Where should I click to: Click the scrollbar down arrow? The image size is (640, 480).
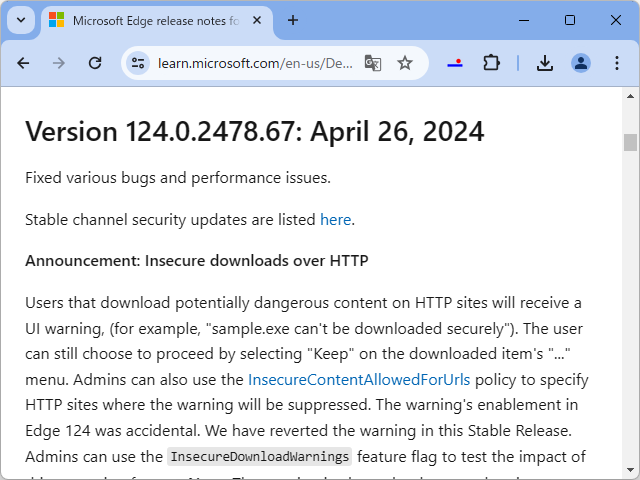pyautogui.click(x=630, y=470)
